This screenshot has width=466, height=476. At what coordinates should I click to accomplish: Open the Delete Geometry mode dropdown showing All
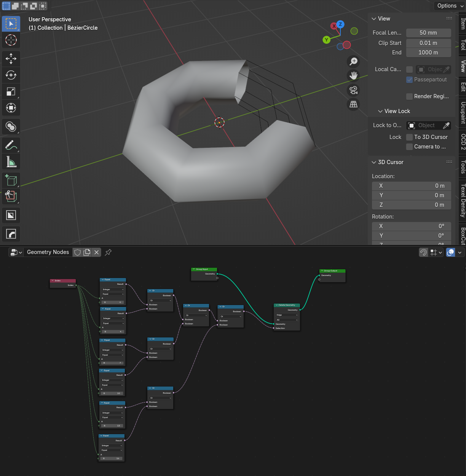(x=287, y=320)
